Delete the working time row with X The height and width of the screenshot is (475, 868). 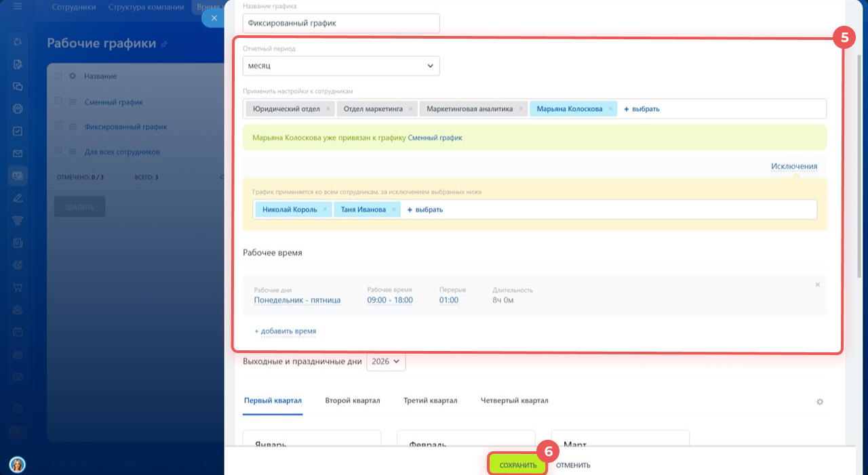(817, 285)
